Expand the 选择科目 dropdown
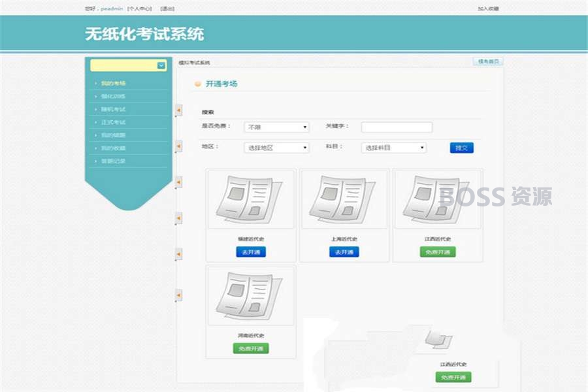The height and width of the screenshot is (392, 588). [x=394, y=148]
